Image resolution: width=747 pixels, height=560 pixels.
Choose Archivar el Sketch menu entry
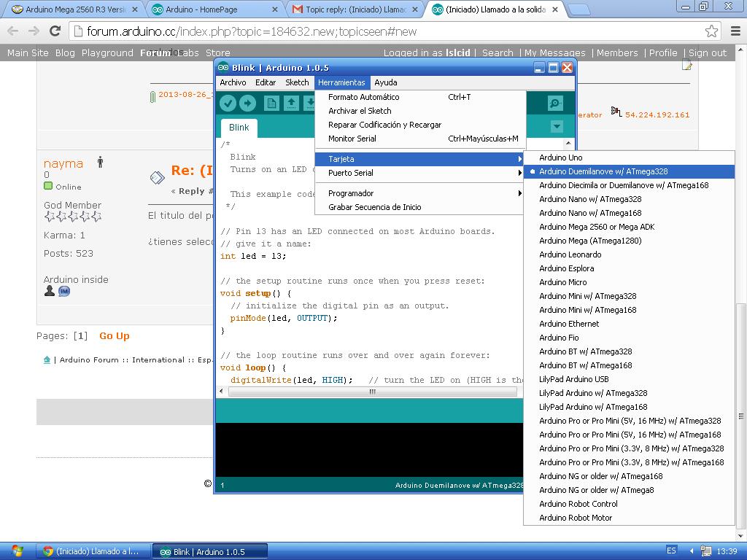pos(419,111)
